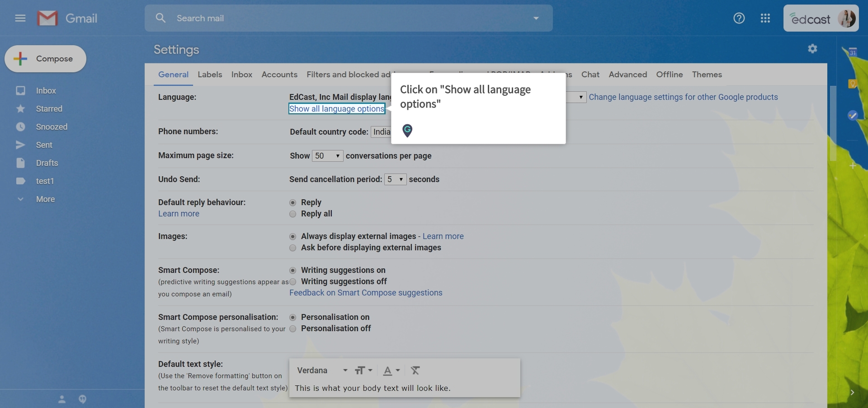868x408 pixels.
Task: Open the conversations per page dropdown
Action: coord(327,156)
